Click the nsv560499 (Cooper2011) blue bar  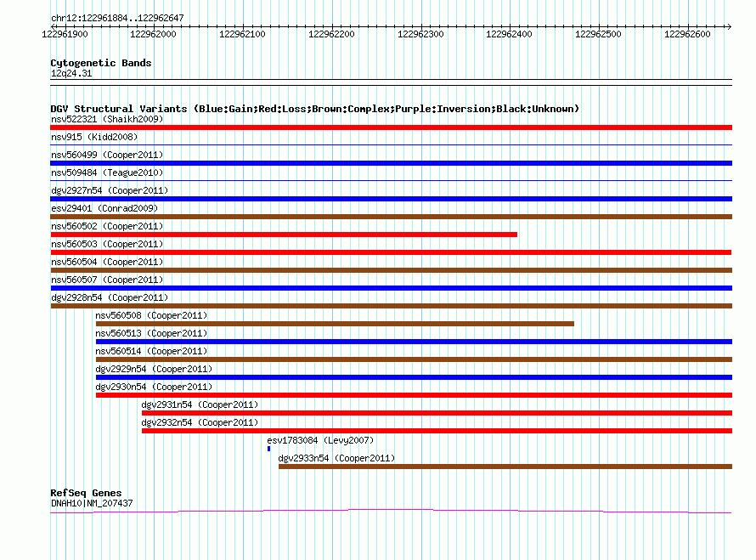[391, 163]
